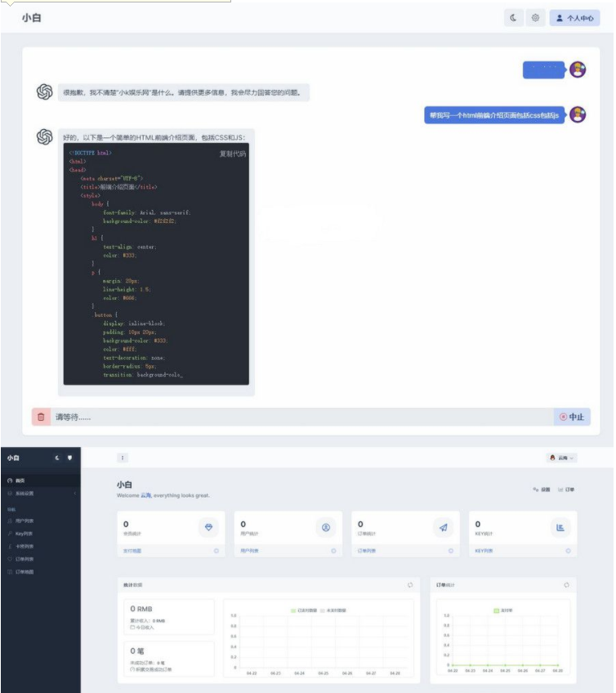
Task: Open settings via the top gear icon
Action: tap(536, 17)
